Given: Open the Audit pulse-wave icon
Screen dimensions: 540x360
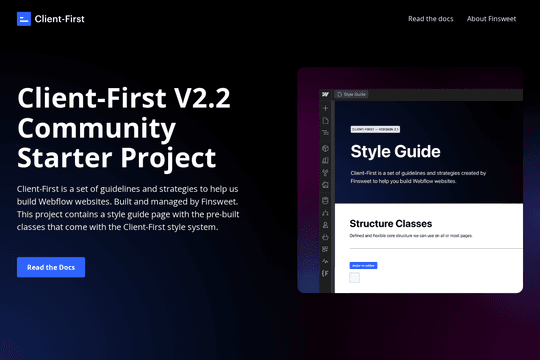Looking at the screenshot, I should click(x=325, y=261).
